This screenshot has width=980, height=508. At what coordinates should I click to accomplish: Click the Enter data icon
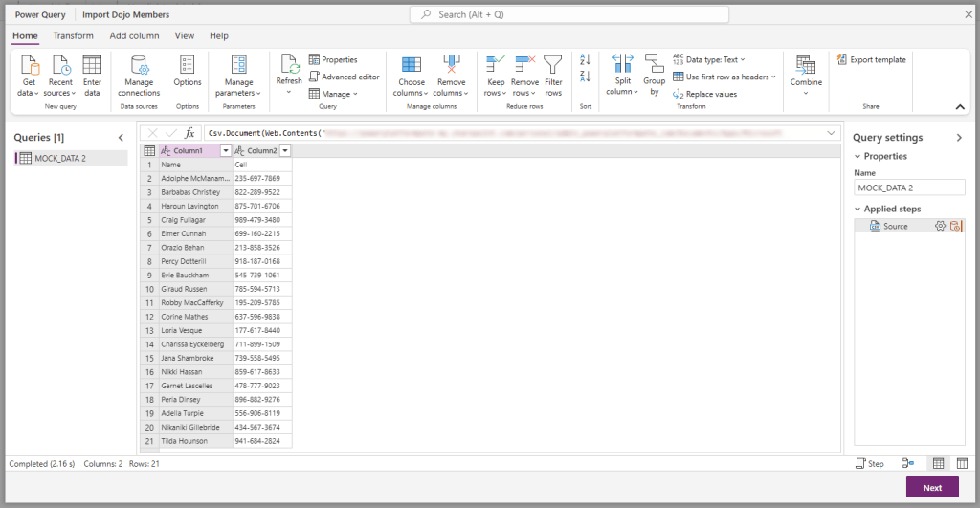point(92,75)
